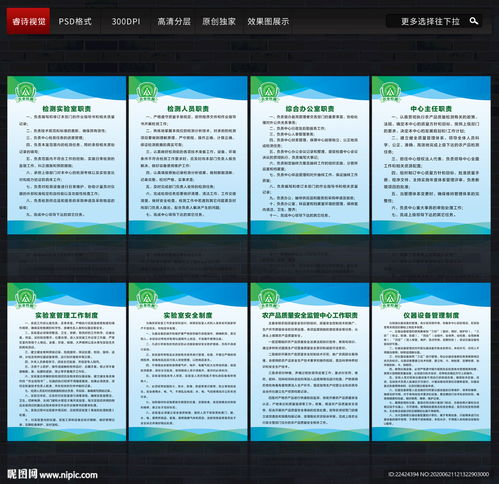This screenshot has width=499, height=484.
Task: Click the green logo on 综合办公室职责 poster
Action: (x=269, y=92)
